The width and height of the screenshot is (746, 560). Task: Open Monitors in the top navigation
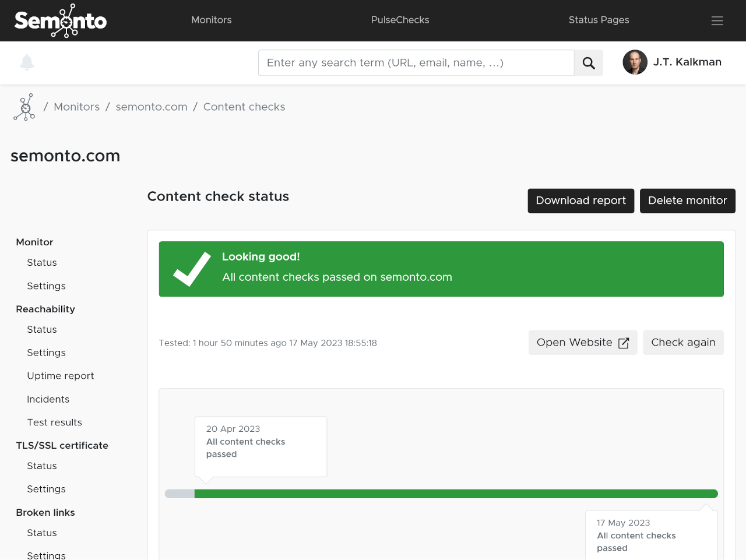[x=212, y=20]
